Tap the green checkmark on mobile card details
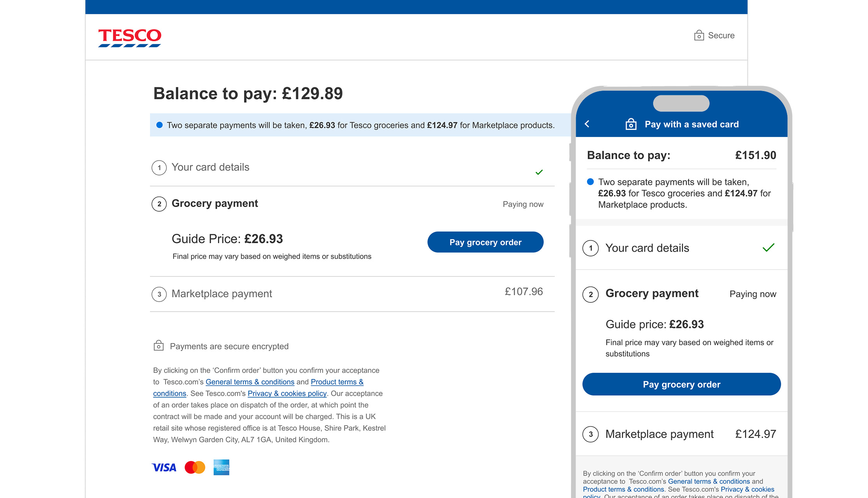Viewport: 868px width, 498px height. pyautogui.click(x=768, y=247)
